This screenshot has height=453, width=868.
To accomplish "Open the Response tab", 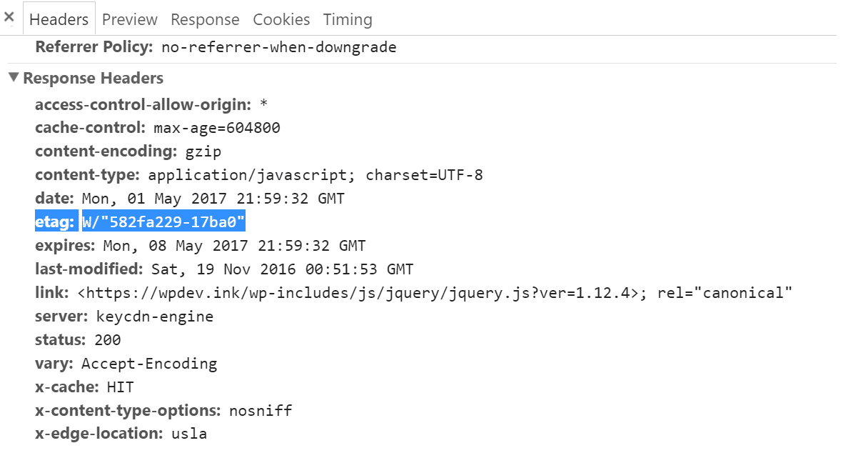I will click(205, 19).
